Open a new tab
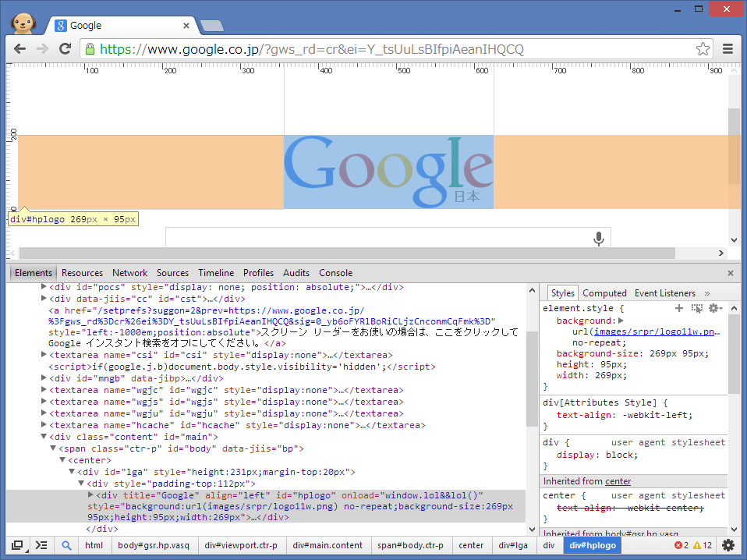747x560 pixels. 211,27
